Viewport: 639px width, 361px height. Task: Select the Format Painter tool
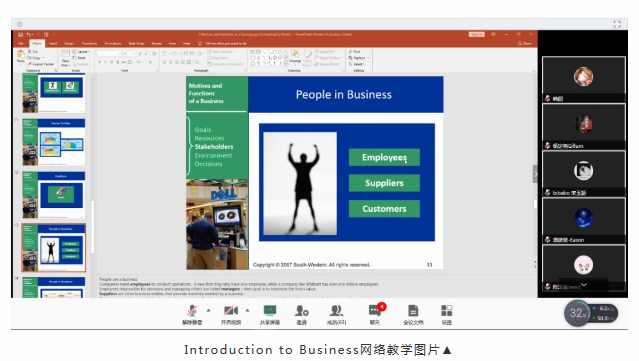[41, 64]
